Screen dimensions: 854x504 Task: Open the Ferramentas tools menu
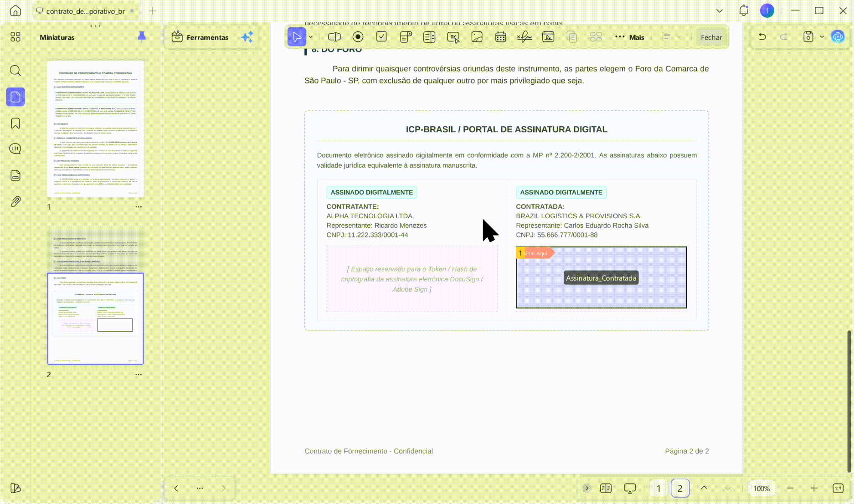tap(200, 37)
